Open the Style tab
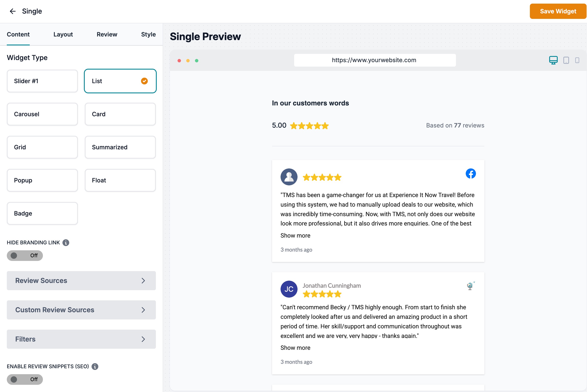Viewport: 587px width, 392px height. [x=148, y=34]
